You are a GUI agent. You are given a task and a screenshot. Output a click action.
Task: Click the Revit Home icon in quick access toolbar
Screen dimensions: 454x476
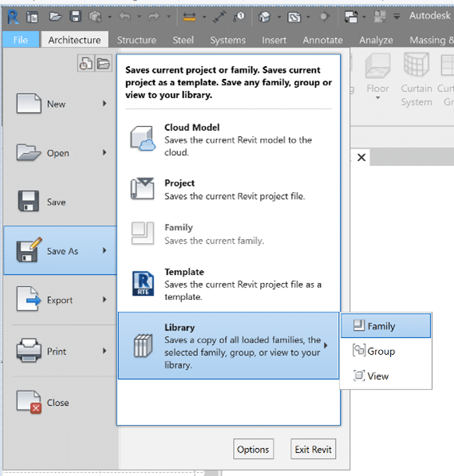click(x=32, y=17)
